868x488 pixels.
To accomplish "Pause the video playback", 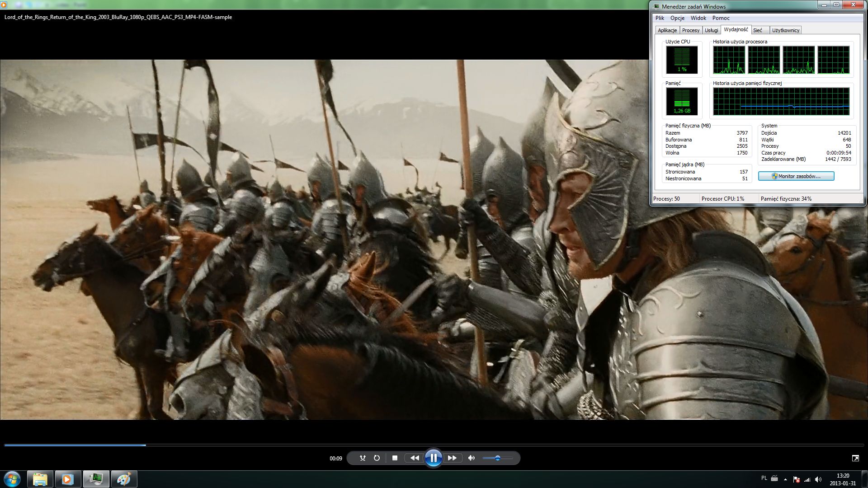I will 433,458.
